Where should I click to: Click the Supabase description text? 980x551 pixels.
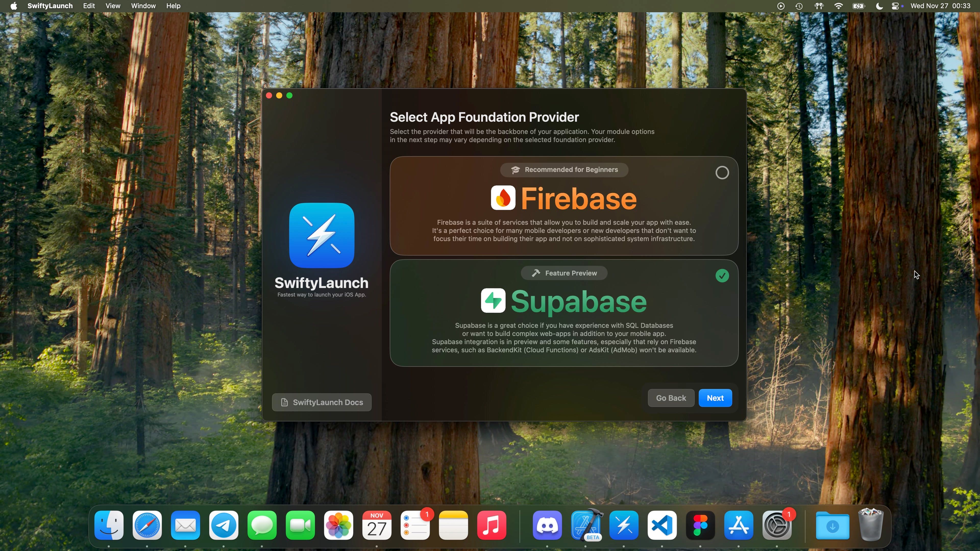[x=564, y=338]
